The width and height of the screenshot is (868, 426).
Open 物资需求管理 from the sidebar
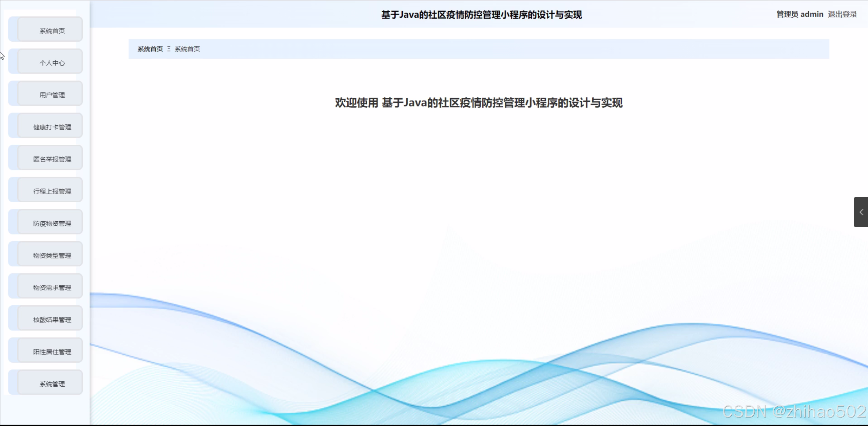(x=52, y=287)
